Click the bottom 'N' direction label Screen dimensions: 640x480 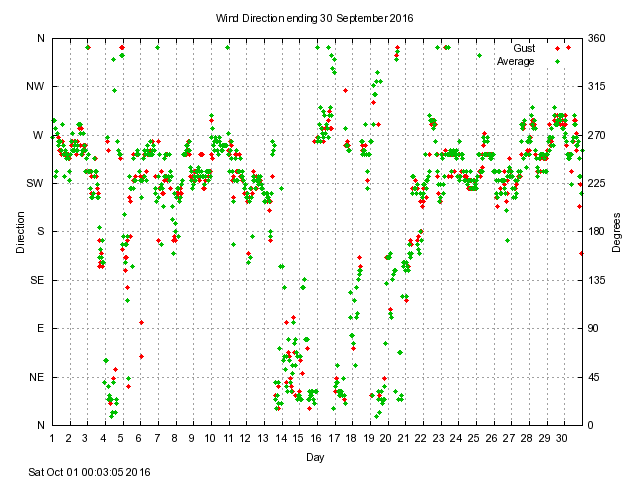(41, 425)
